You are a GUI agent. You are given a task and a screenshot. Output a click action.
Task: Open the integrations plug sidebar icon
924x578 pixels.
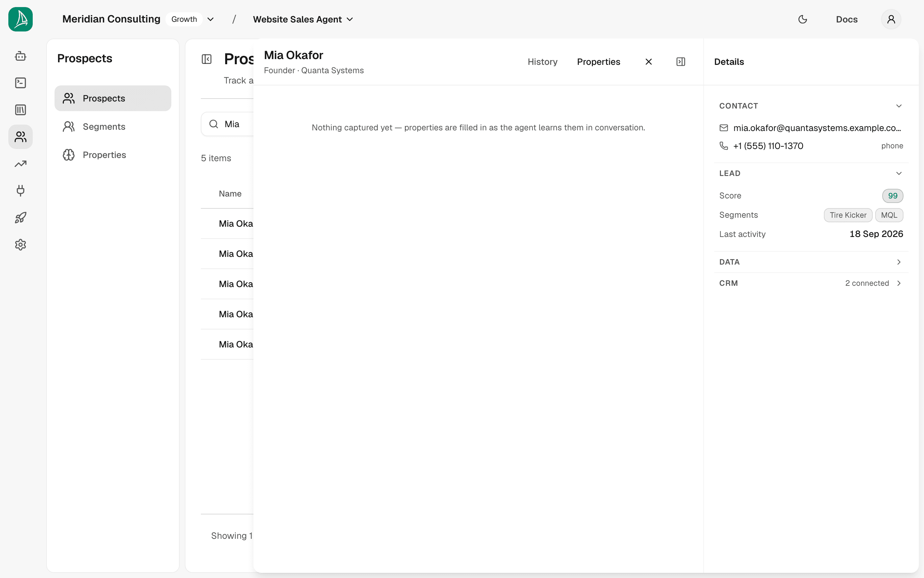(21, 191)
